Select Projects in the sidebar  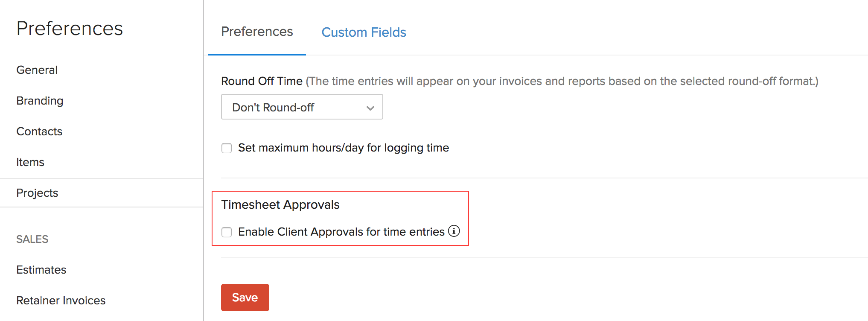37,193
